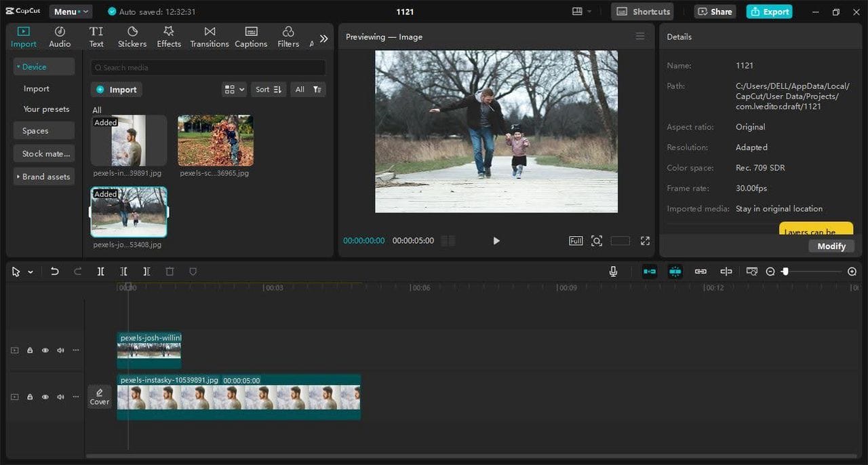Viewport: 868px width, 465px height.
Task: Open the Filters panel
Action: coord(288,35)
